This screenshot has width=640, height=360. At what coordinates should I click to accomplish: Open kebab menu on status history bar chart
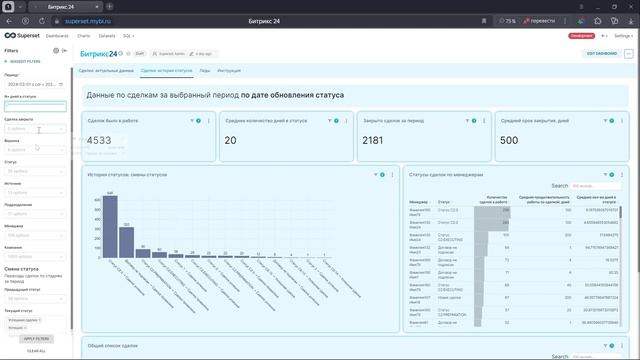(392, 175)
